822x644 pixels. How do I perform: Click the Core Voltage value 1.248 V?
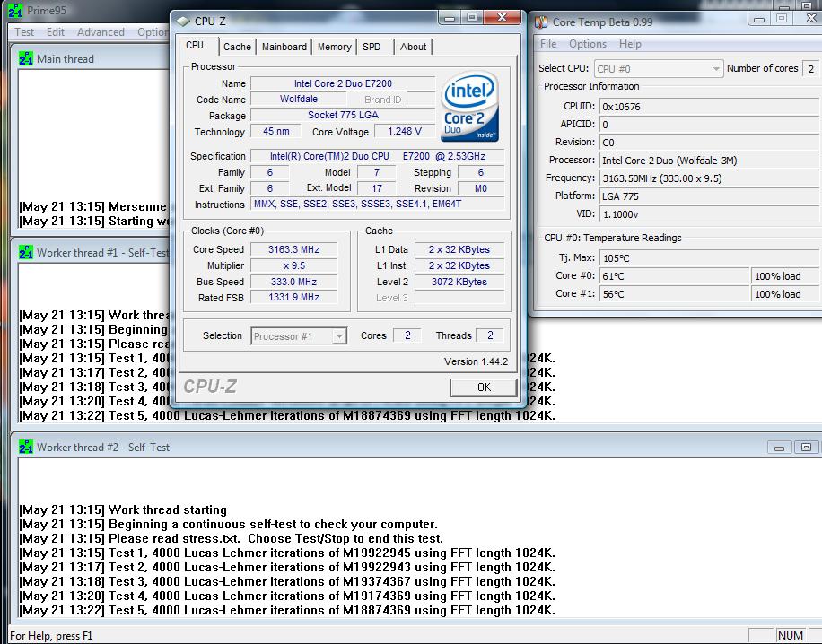point(404,131)
